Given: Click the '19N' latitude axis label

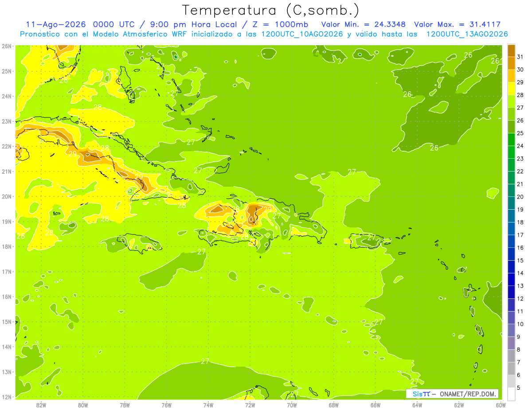Looking at the screenshot, I should pyautogui.click(x=7, y=221).
